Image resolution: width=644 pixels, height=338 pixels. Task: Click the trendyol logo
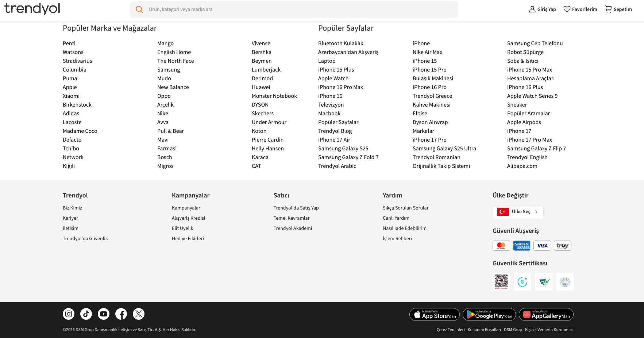[32, 9]
